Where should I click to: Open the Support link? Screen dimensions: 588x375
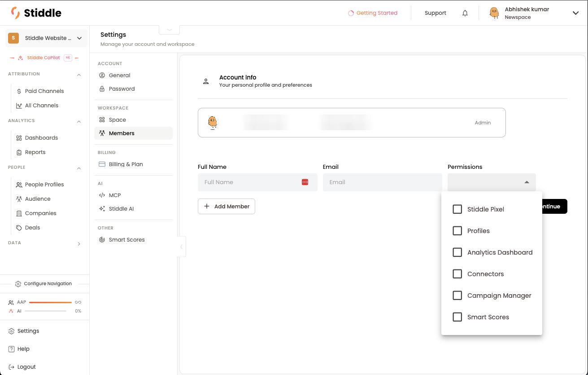point(436,13)
